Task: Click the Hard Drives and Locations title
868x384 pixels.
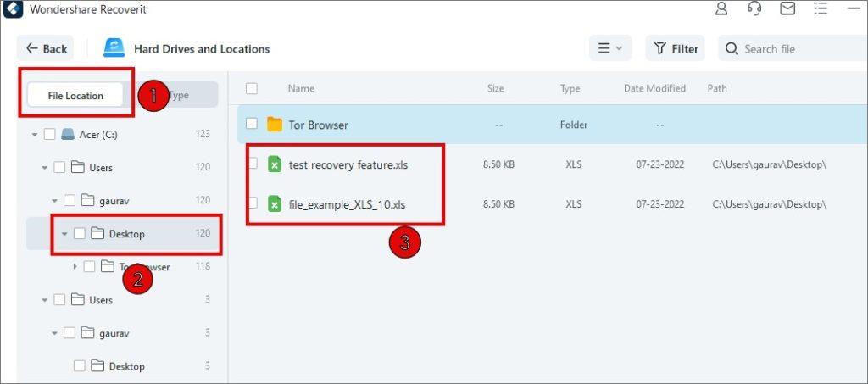Action: (x=202, y=49)
